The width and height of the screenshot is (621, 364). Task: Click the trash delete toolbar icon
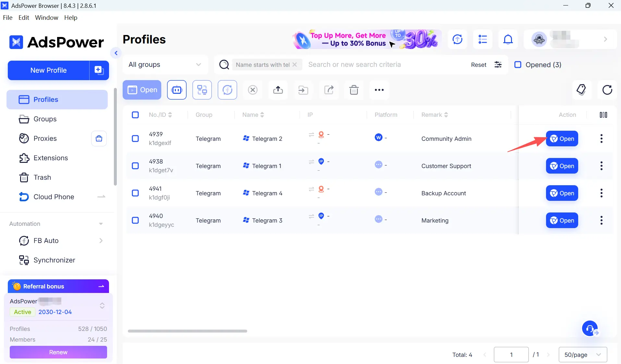tap(354, 90)
